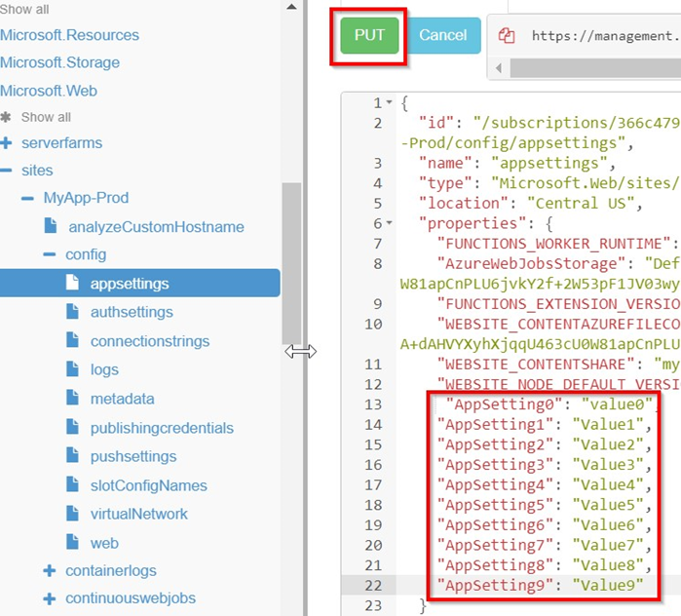Click the metadata document icon

click(72, 399)
